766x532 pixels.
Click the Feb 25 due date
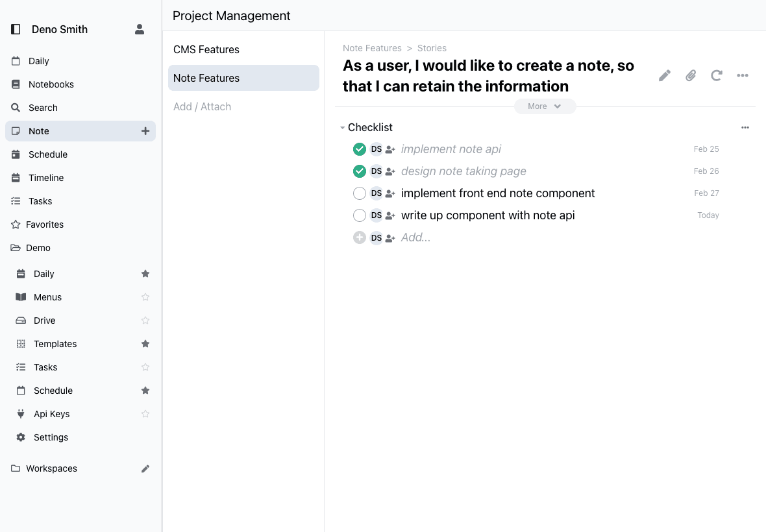pos(706,149)
